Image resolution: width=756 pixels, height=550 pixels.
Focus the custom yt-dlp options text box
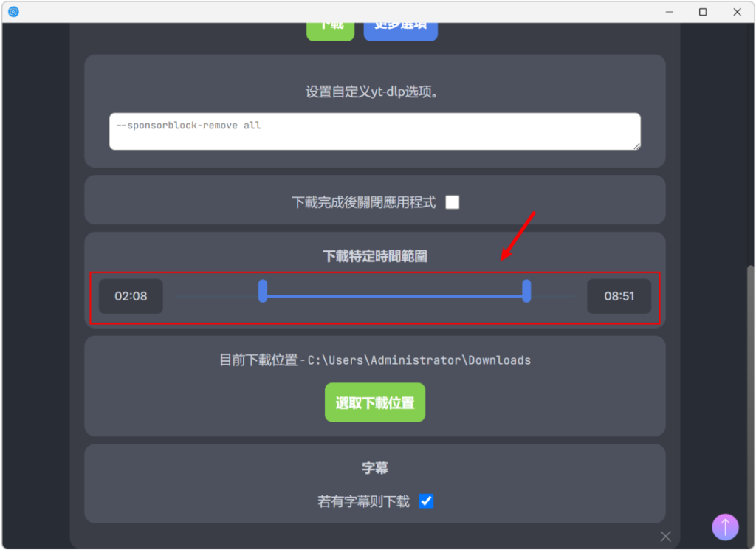375,131
